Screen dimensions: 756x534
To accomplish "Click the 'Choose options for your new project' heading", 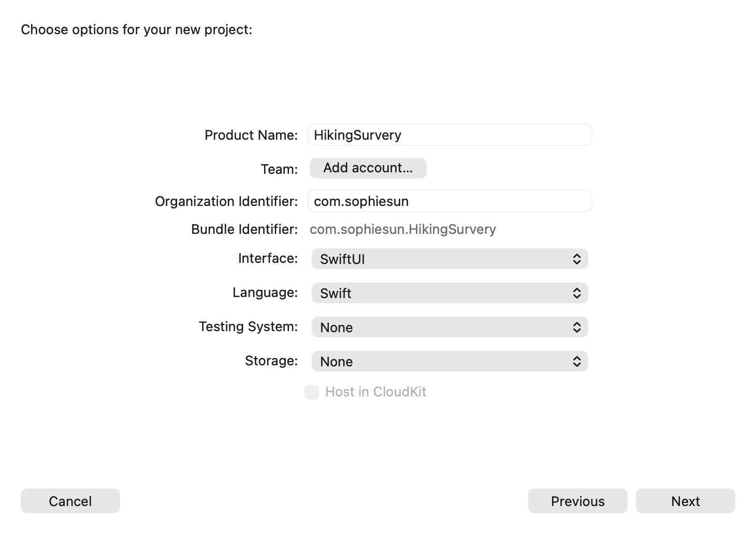I will [x=137, y=29].
